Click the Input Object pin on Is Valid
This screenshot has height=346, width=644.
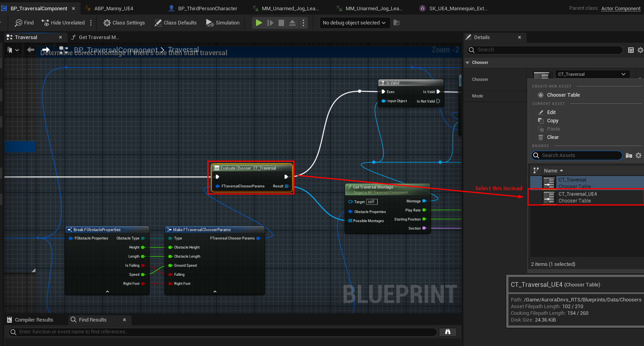pyautogui.click(x=384, y=101)
